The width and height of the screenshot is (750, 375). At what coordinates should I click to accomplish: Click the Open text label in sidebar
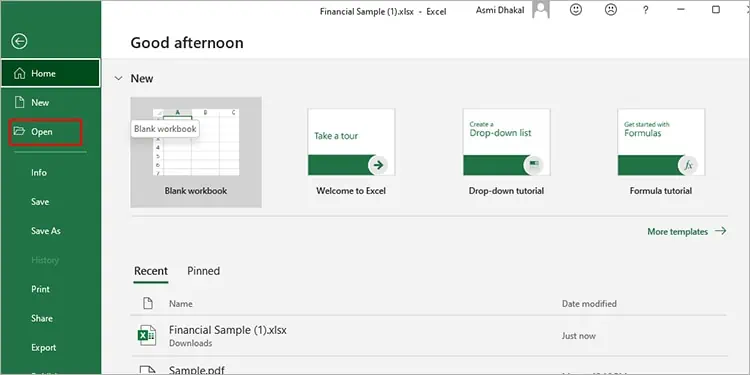(42, 132)
